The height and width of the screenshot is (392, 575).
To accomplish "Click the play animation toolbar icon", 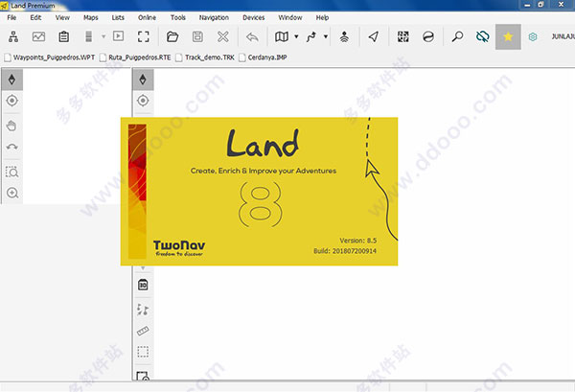I will (118, 35).
